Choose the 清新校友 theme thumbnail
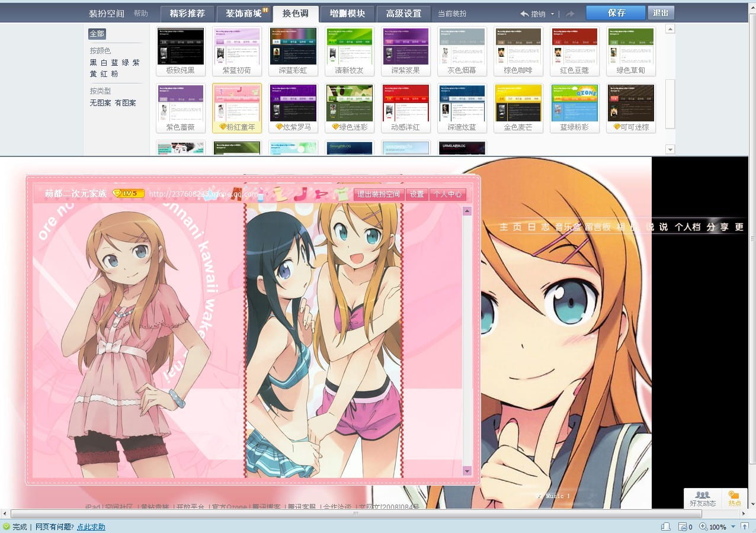This screenshot has height=533, width=756. point(350,52)
